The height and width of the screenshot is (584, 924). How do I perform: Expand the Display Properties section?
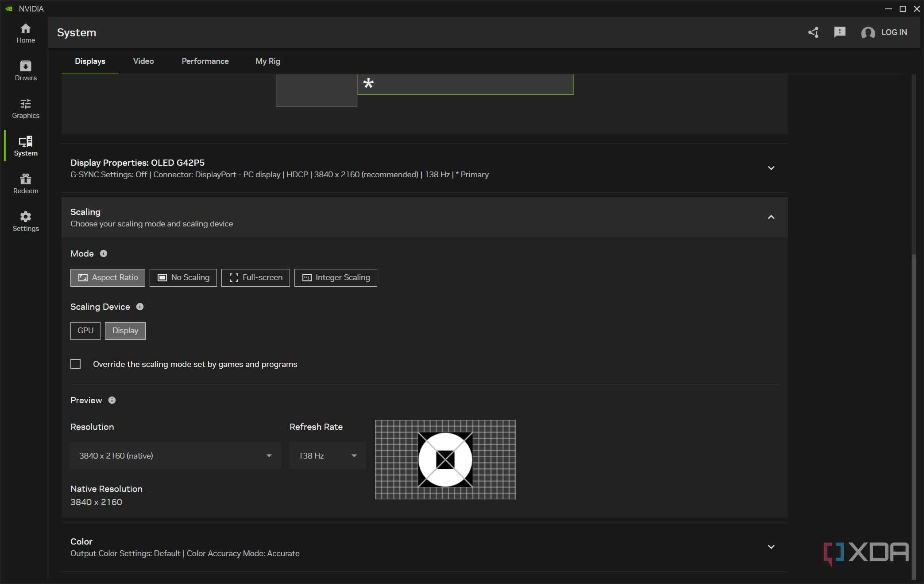771,168
